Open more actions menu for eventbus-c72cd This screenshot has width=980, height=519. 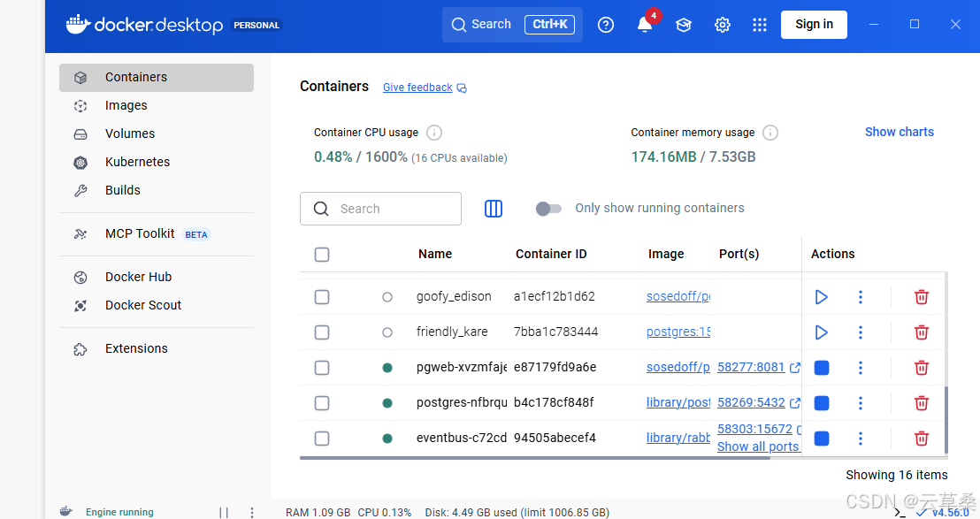click(861, 439)
